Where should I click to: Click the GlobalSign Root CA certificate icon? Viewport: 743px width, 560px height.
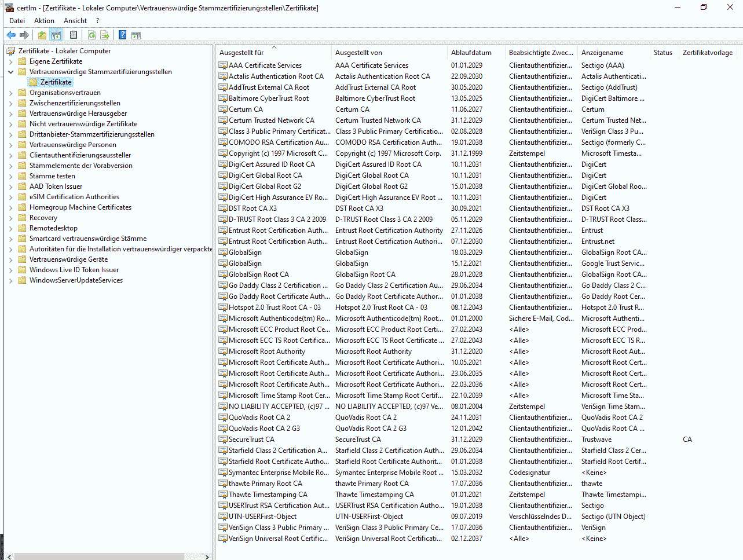223,274
